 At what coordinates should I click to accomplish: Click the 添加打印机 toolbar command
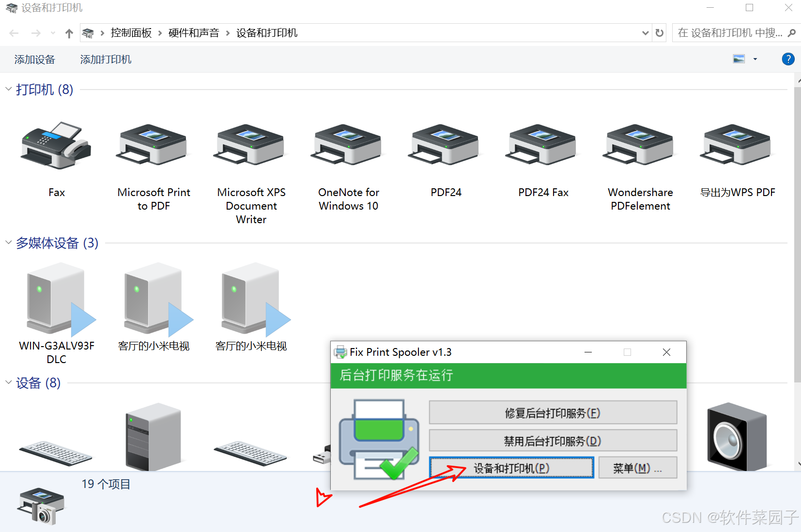[106, 60]
